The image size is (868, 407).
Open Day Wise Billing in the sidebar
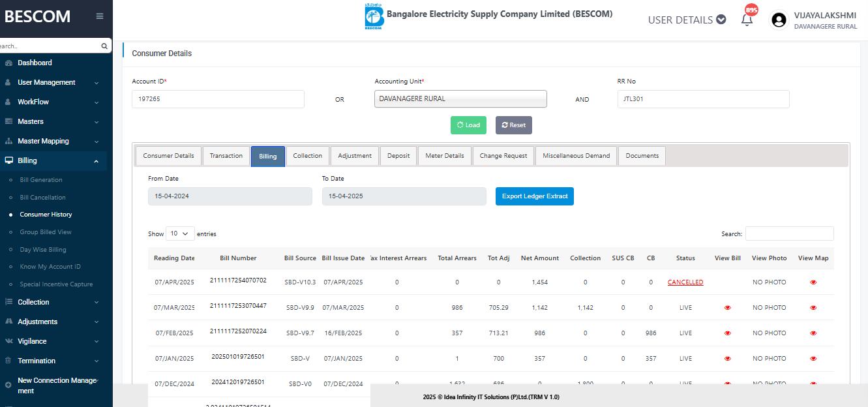click(x=43, y=250)
